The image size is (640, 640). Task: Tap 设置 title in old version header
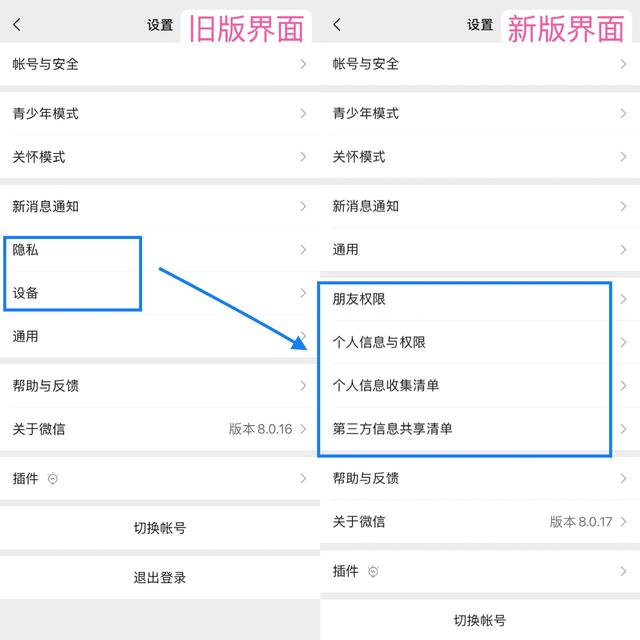tap(160, 25)
